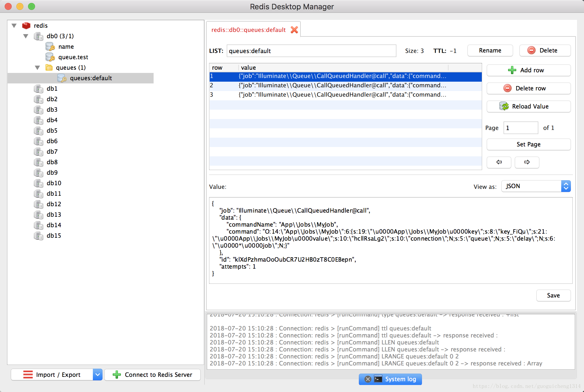Open the View as JSON dropdown
Viewport: 584px width, 392px height.
[536, 186]
